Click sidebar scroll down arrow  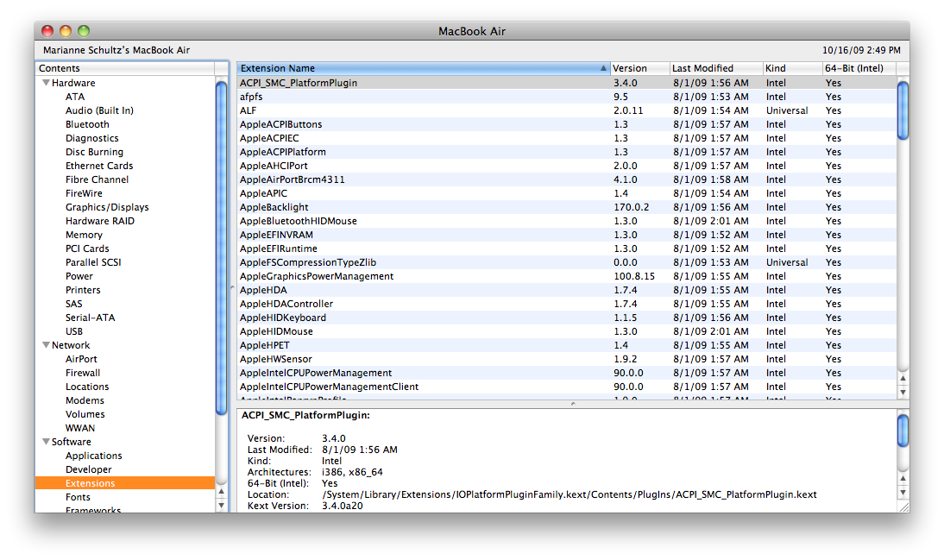click(222, 505)
